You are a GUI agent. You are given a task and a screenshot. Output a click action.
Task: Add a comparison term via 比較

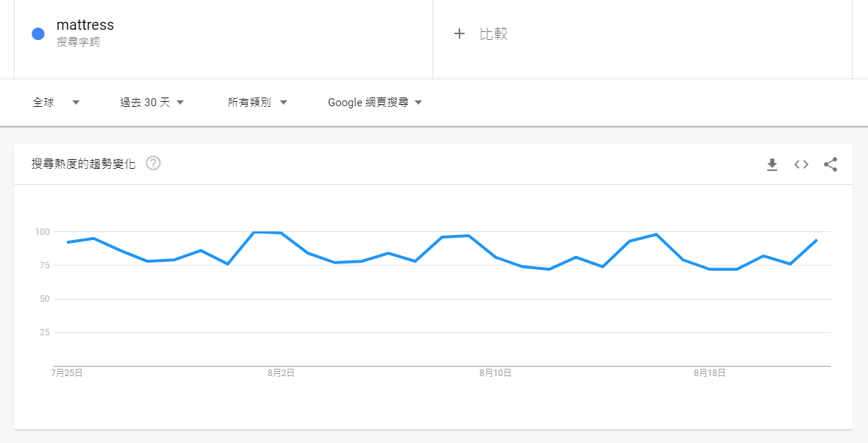(494, 34)
